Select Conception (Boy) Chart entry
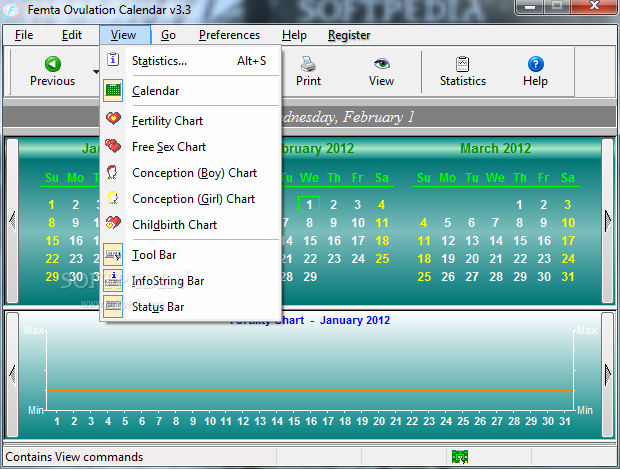This screenshot has width=620, height=469. pyautogui.click(x=191, y=173)
